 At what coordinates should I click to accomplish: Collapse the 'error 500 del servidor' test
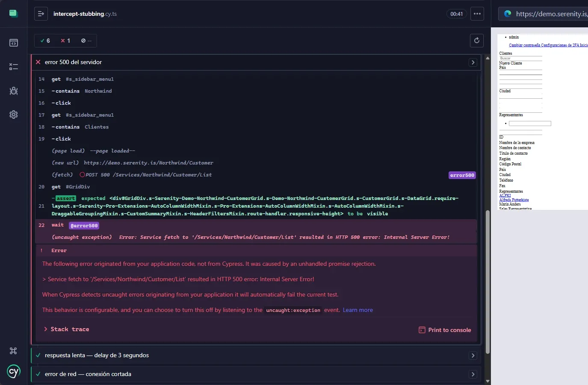(x=256, y=62)
